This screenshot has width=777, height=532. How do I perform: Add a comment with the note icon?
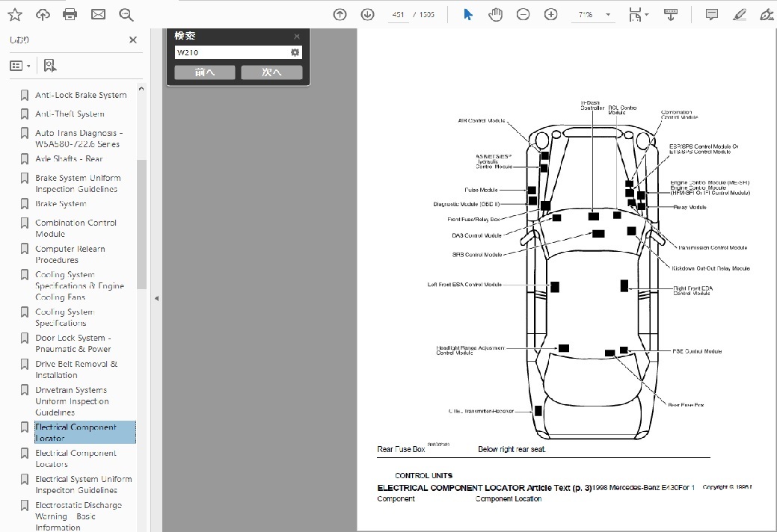click(712, 14)
